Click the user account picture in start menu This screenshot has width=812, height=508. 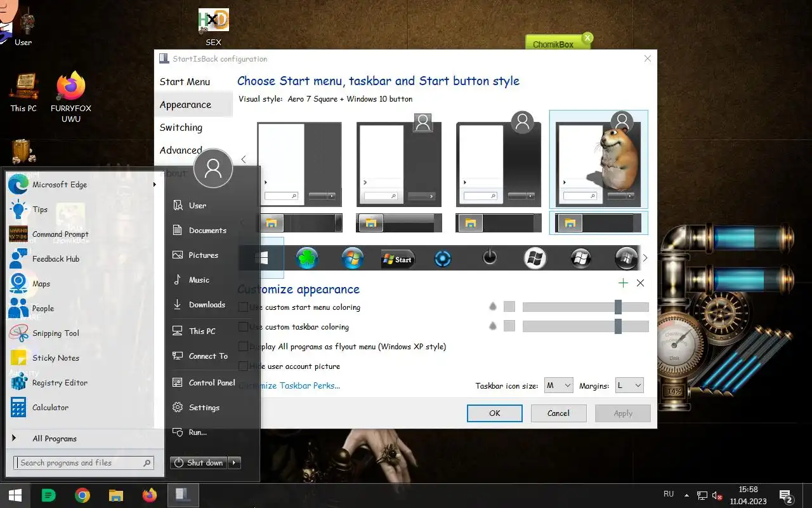click(x=213, y=168)
